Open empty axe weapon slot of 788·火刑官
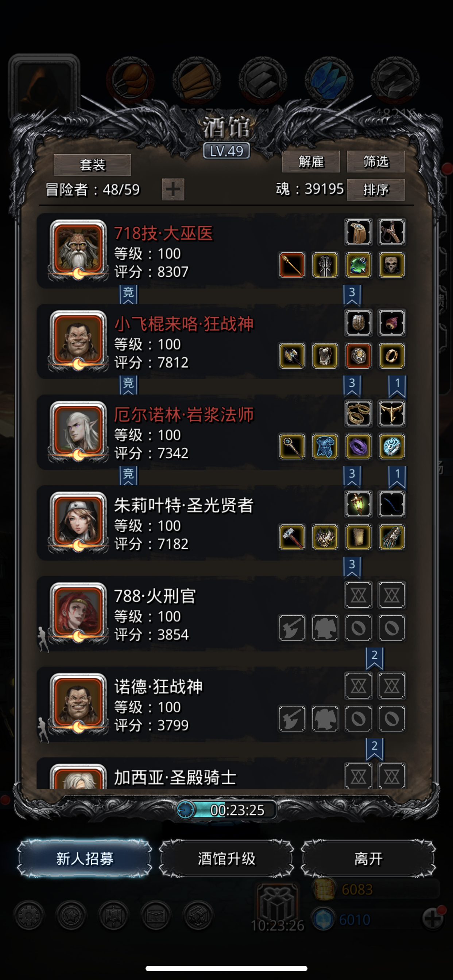 tap(291, 628)
